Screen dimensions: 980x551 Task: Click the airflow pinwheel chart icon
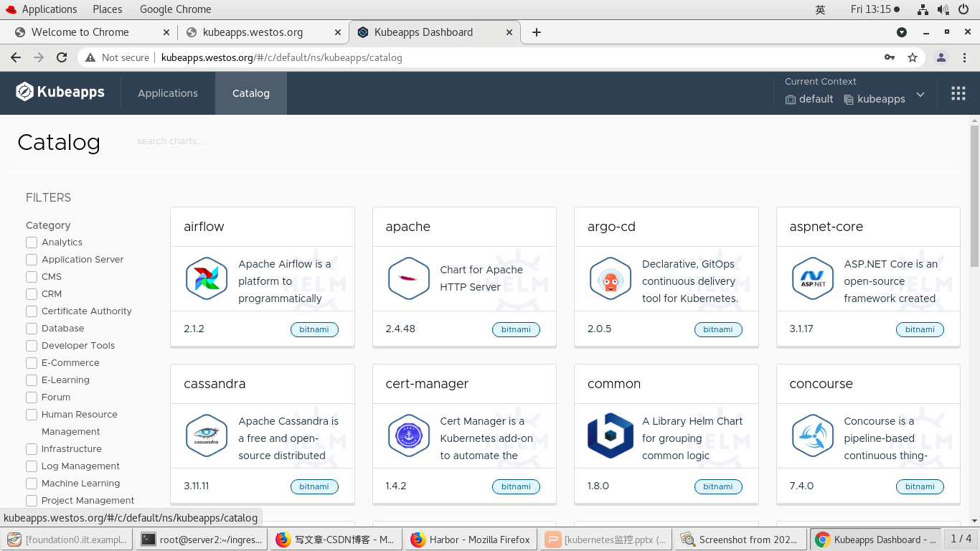tap(207, 278)
